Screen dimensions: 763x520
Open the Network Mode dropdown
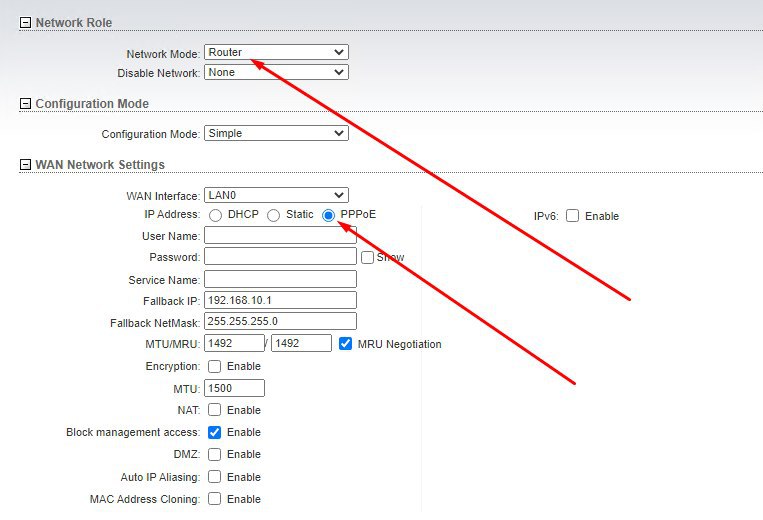pyautogui.click(x=276, y=52)
